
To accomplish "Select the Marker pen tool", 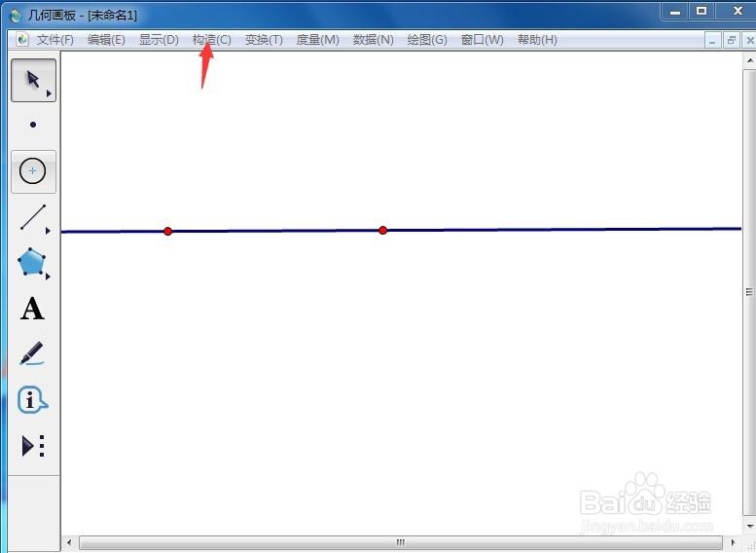I will [32, 353].
